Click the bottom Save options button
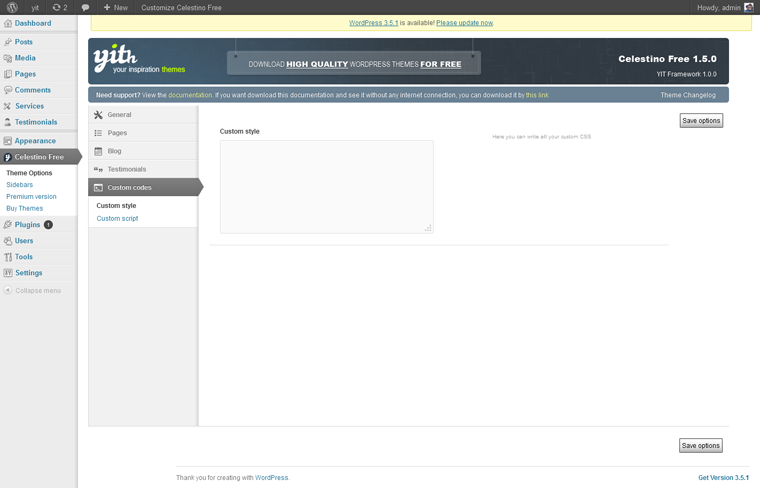The height and width of the screenshot is (488, 760). click(701, 445)
